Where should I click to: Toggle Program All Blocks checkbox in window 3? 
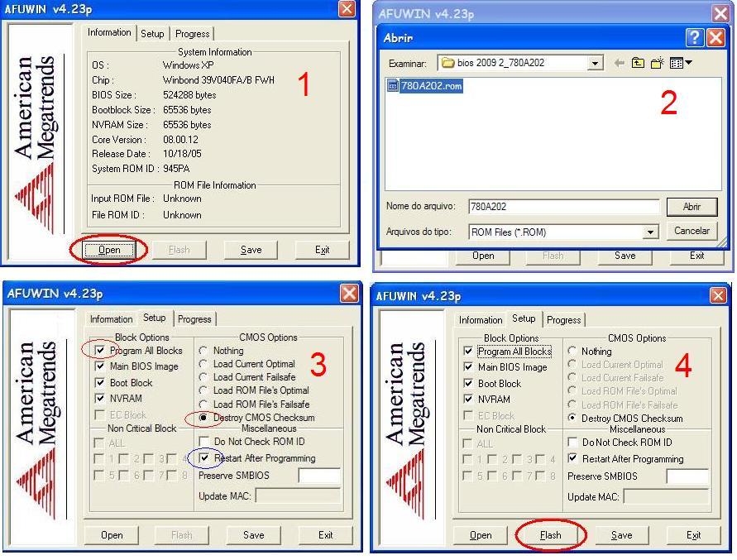click(100, 350)
